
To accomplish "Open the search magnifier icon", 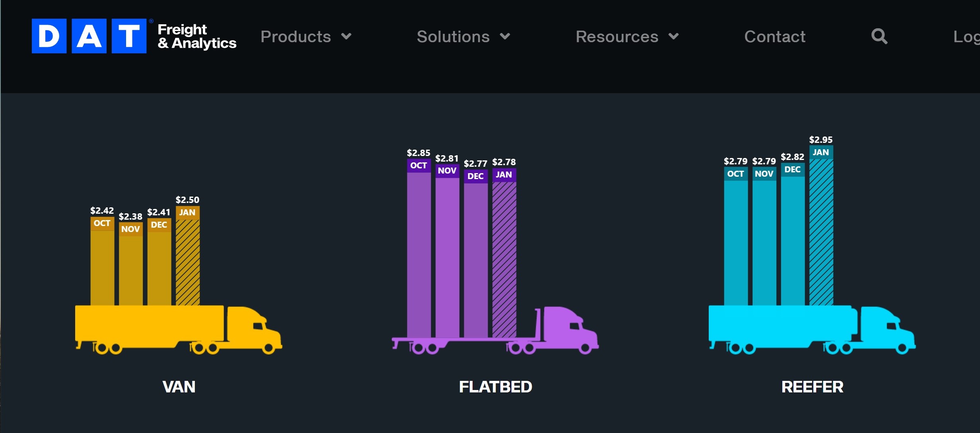I will 879,36.
